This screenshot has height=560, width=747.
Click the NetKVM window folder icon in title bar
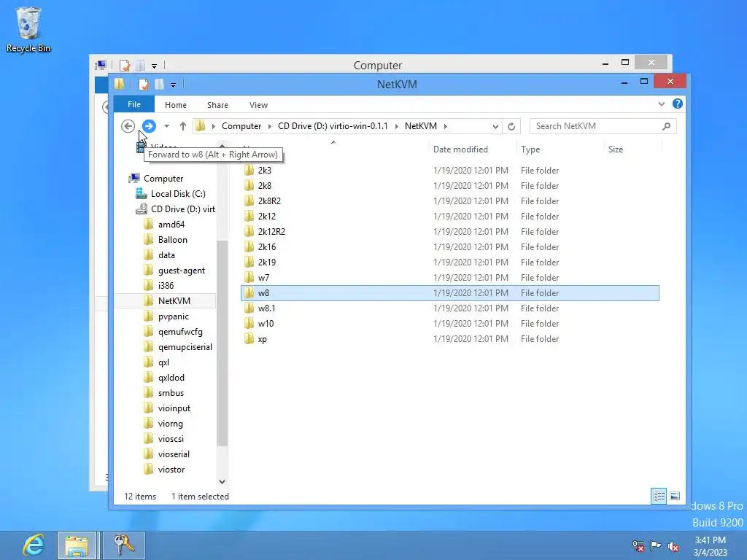[120, 85]
